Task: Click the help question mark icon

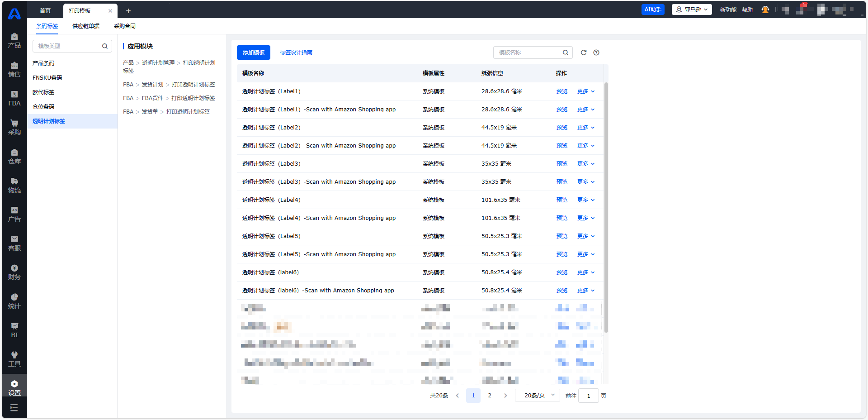Action: [x=596, y=52]
